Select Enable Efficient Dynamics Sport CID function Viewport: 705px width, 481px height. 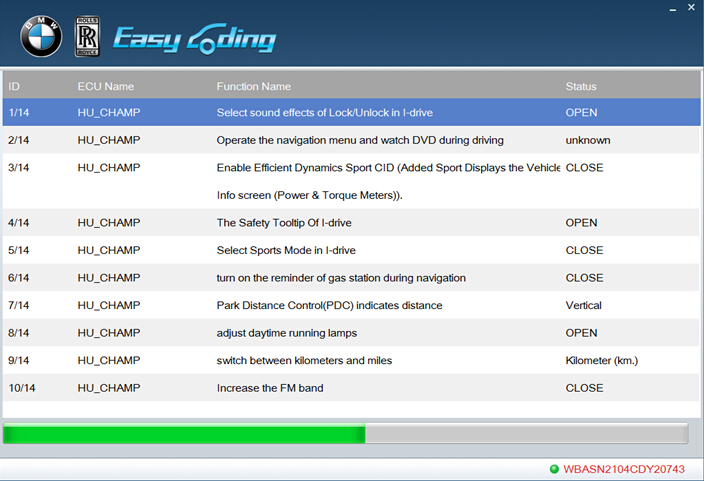(351, 181)
